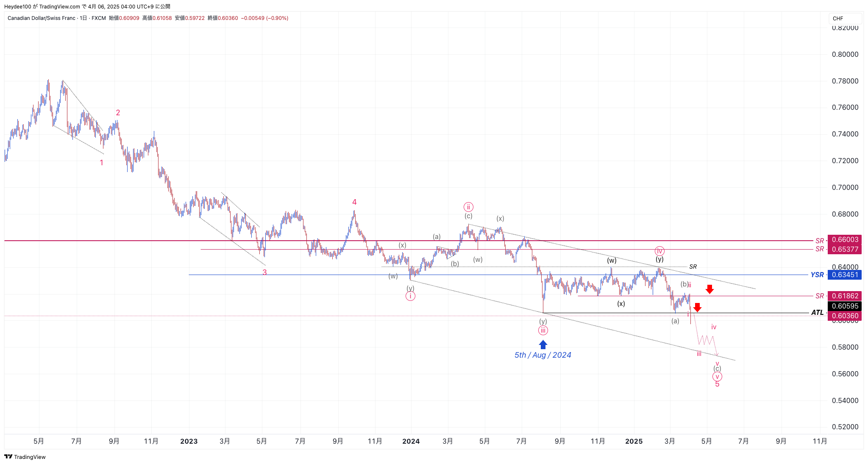Screen dimensions: 868x464
Task: Click the pink wave label 3
Action: [264, 272]
